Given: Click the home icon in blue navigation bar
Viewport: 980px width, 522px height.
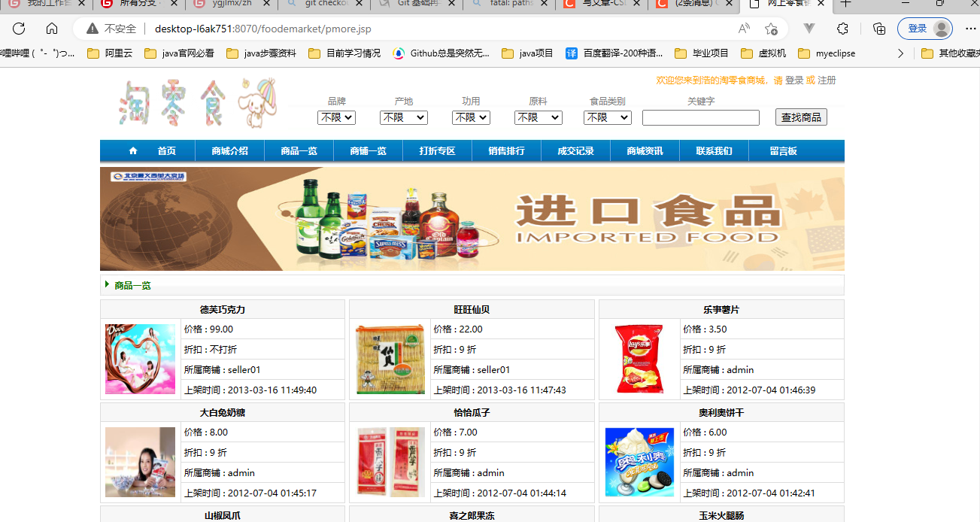Looking at the screenshot, I should (x=134, y=150).
